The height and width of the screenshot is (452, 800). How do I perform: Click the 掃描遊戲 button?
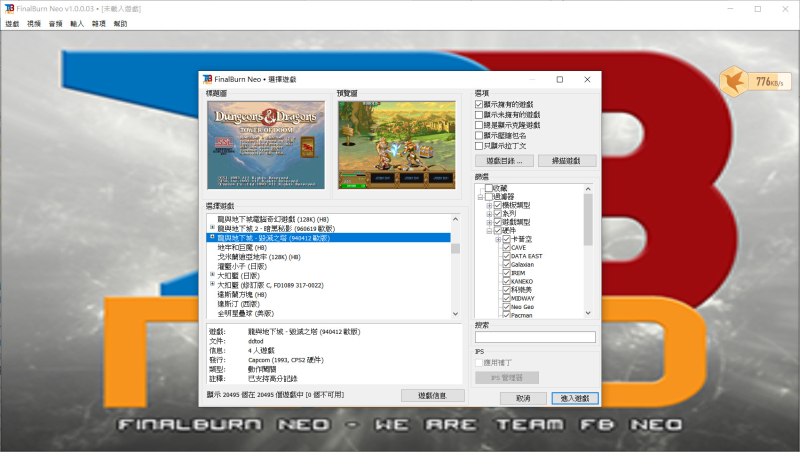coord(566,161)
